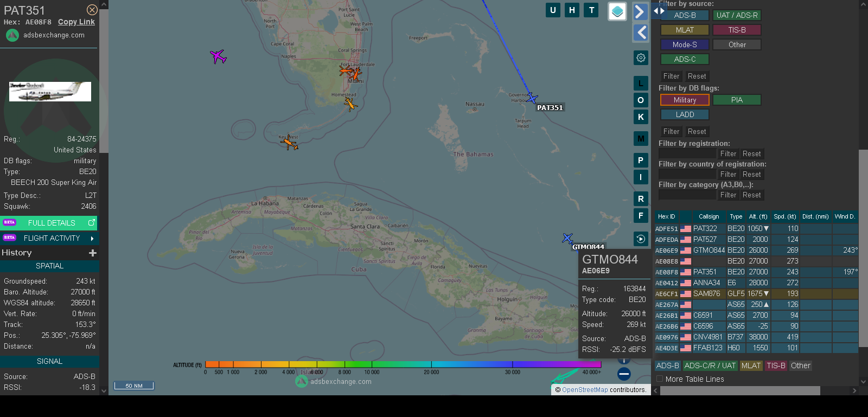This screenshot has width=868, height=417.
Task: Select the orange aircraft near Homestead
Action: coord(350,104)
